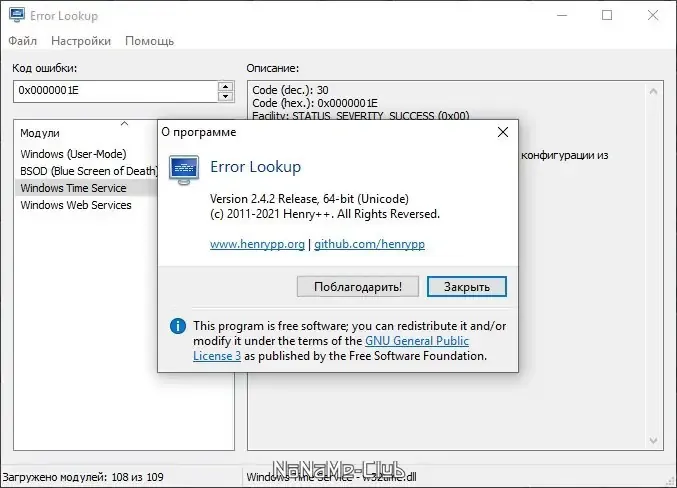The width and height of the screenshot is (677, 488).
Task: Click the Error Lookup app icon in title bar
Action: point(16,15)
